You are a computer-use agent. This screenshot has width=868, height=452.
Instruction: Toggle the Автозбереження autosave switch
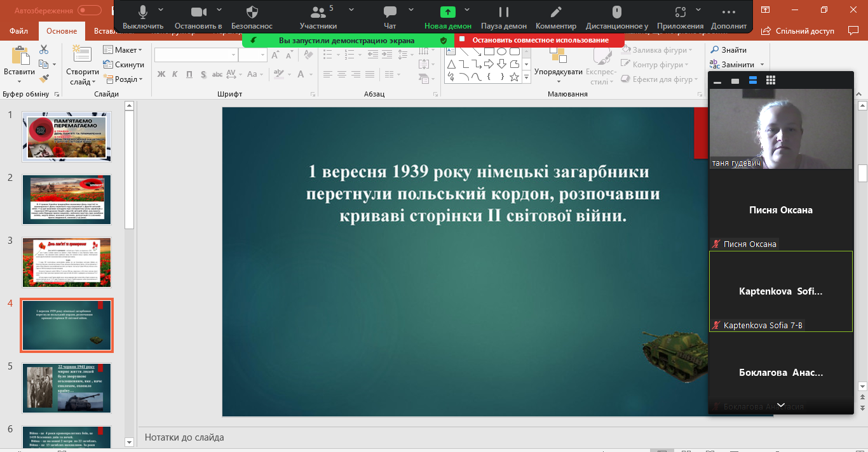click(90, 10)
